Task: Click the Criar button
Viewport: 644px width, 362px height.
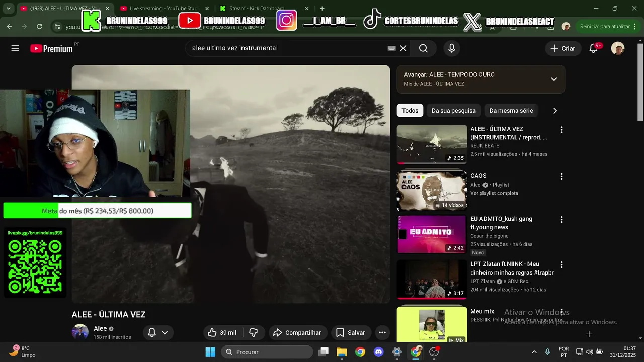Action: (x=562, y=48)
